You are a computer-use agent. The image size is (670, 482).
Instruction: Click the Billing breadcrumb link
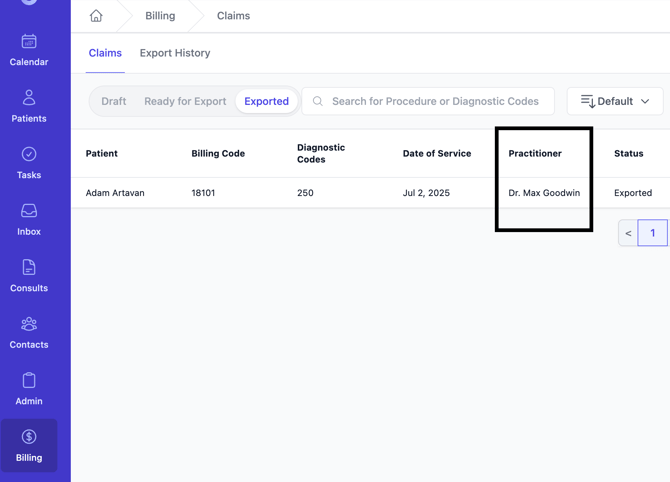click(x=160, y=16)
